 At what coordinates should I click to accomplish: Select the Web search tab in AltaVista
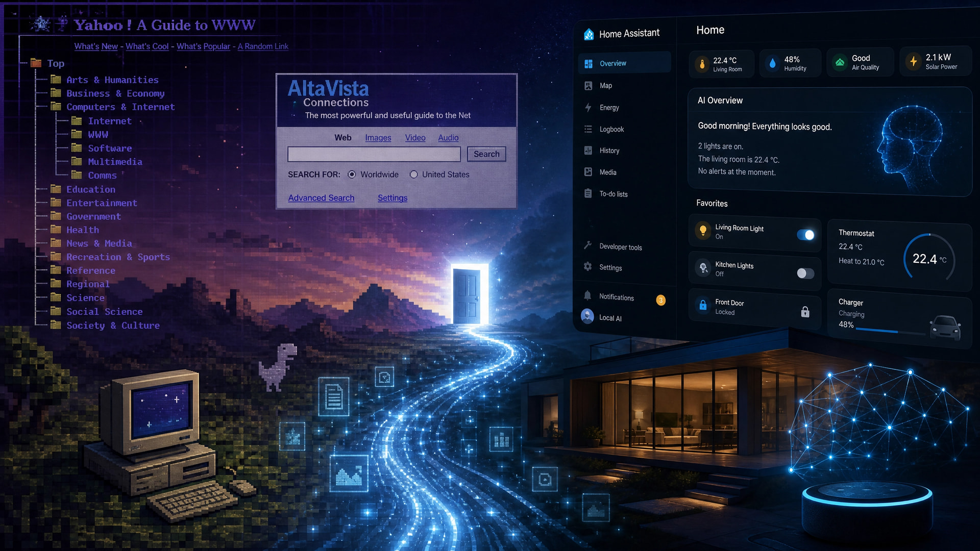tap(342, 138)
